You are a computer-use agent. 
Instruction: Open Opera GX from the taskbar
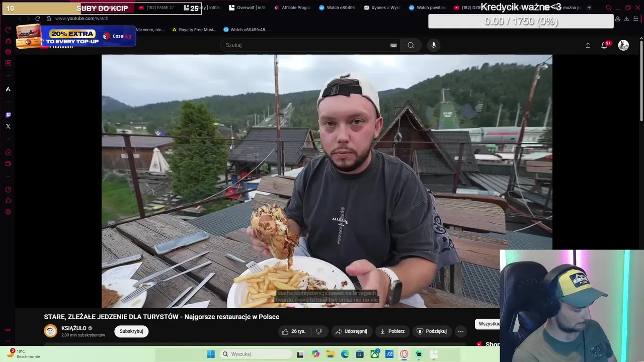[x=404, y=354]
